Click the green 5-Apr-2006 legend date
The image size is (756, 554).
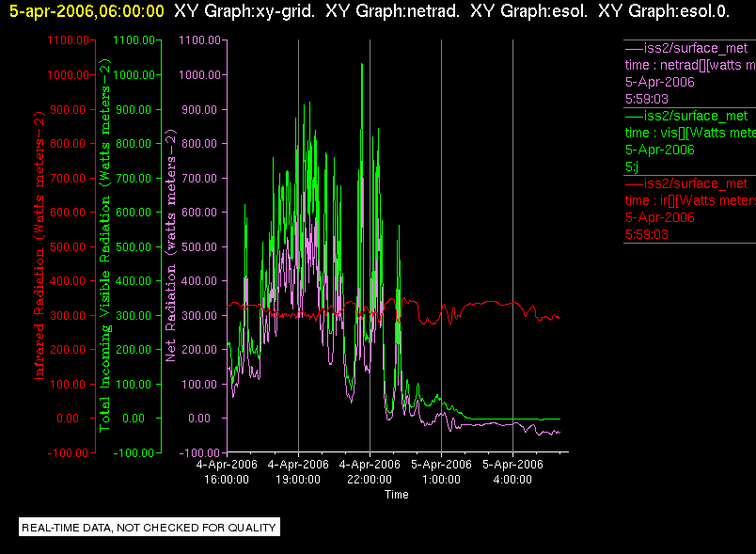point(659,150)
